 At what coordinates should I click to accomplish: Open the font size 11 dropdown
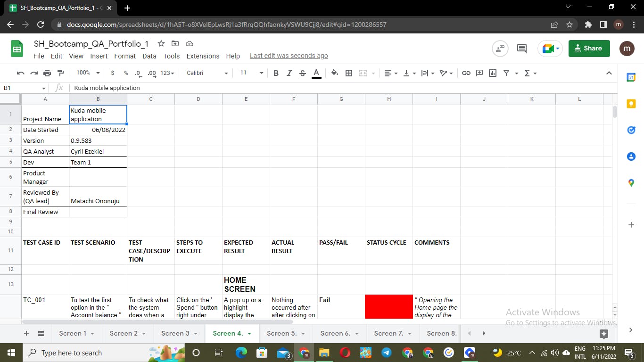click(x=252, y=73)
